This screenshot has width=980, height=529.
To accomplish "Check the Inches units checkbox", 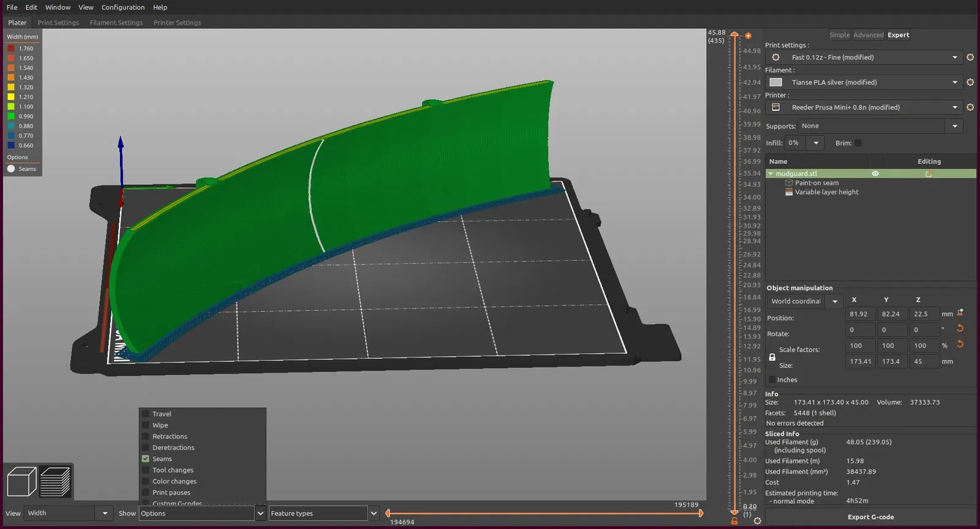I will point(772,380).
